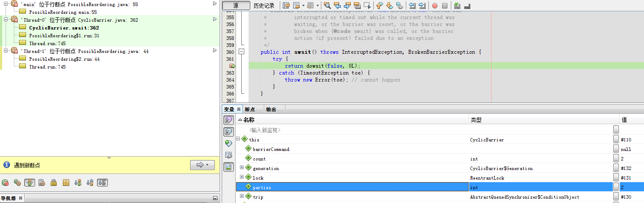
Task: Click the Shift Line Left icon
Action: [412, 6]
